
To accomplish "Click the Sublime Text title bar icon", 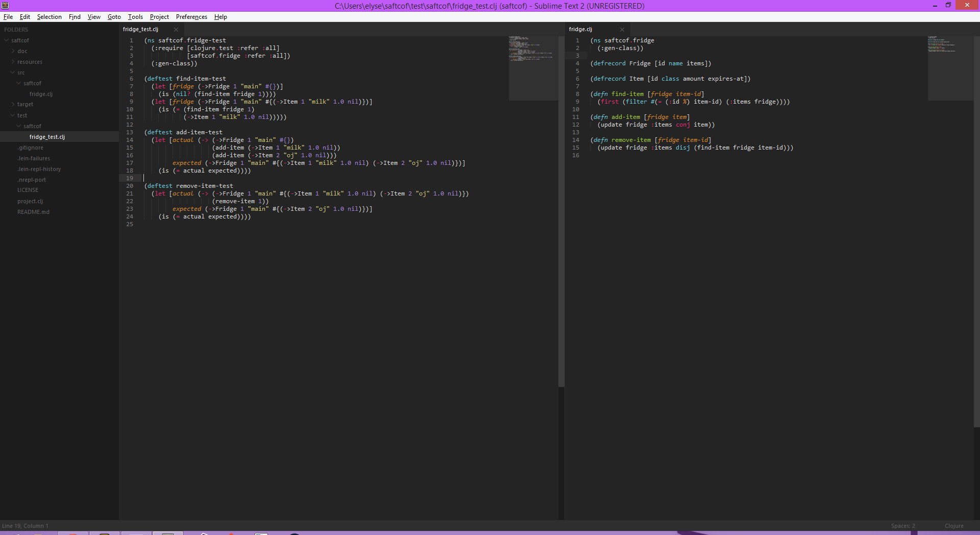I will coord(5,6).
